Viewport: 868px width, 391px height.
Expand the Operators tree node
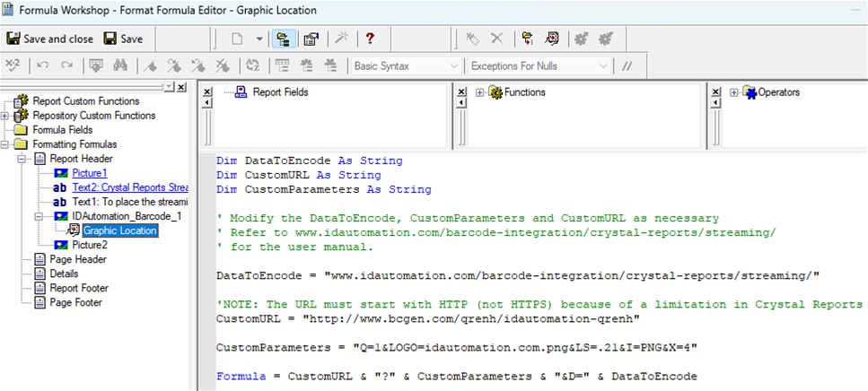pyautogui.click(x=734, y=93)
